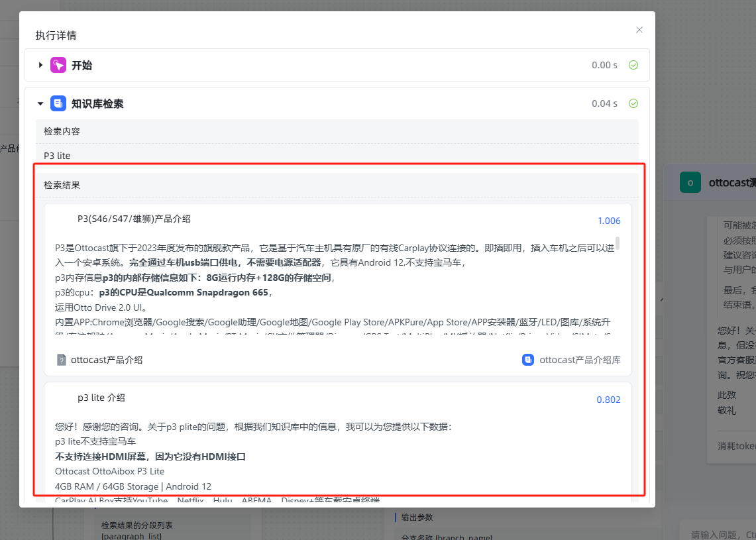The image size is (756, 540).
Task: Focus the 请输入问题 chat input field
Action: tap(720, 534)
